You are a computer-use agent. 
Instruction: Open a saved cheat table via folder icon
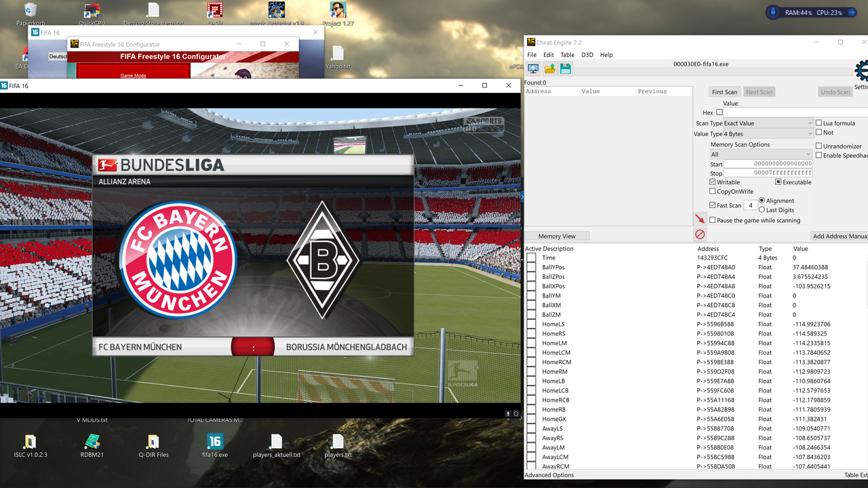coord(549,68)
